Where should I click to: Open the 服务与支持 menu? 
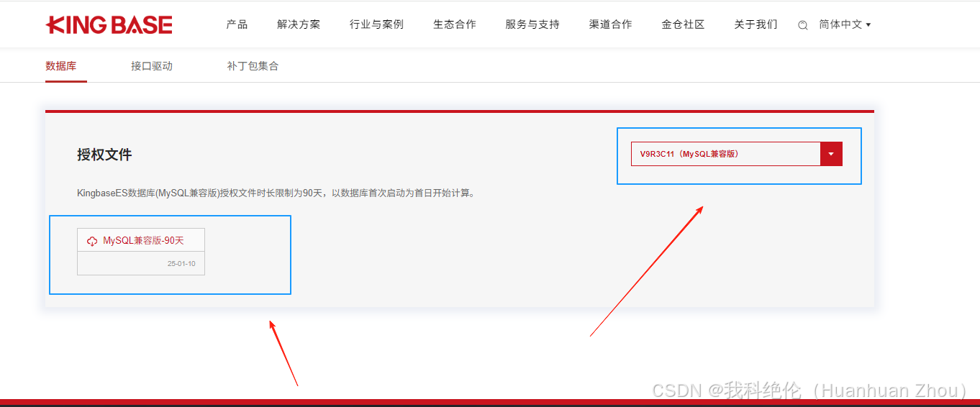coord(532,24)
